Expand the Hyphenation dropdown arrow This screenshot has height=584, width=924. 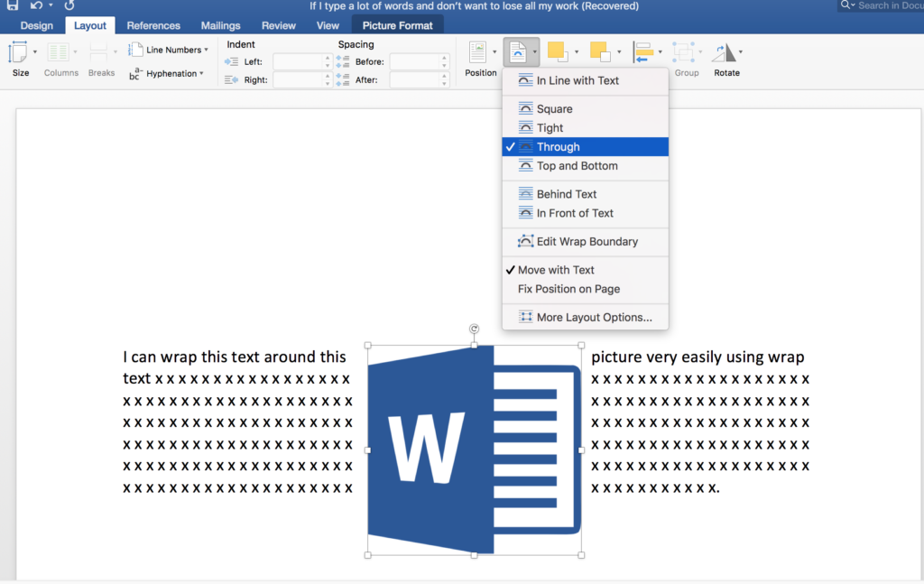[201, 74]
